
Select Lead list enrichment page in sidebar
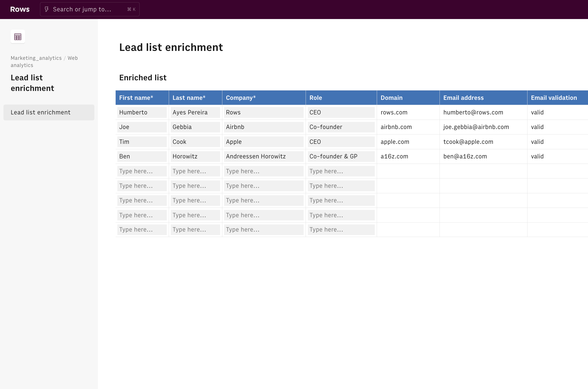(49, 112)
